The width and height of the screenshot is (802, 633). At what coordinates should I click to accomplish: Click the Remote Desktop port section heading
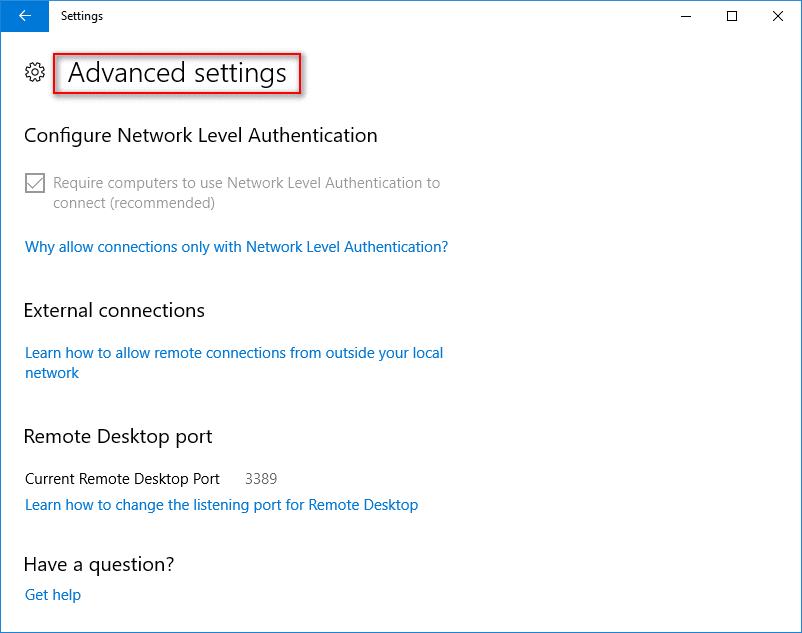pos(118,437)
